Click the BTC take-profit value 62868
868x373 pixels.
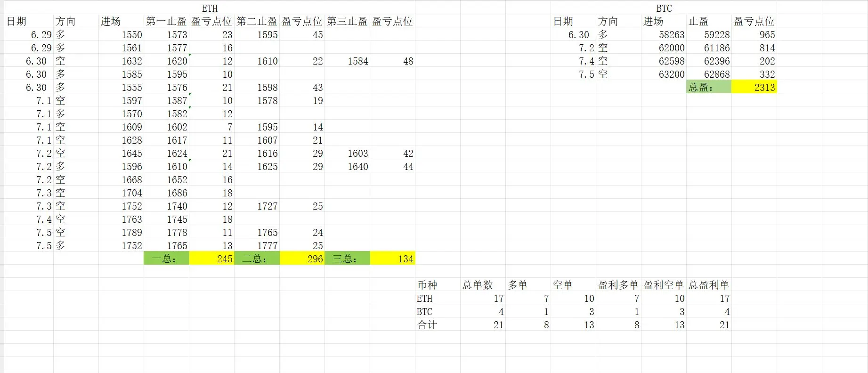tap(709, 74)
